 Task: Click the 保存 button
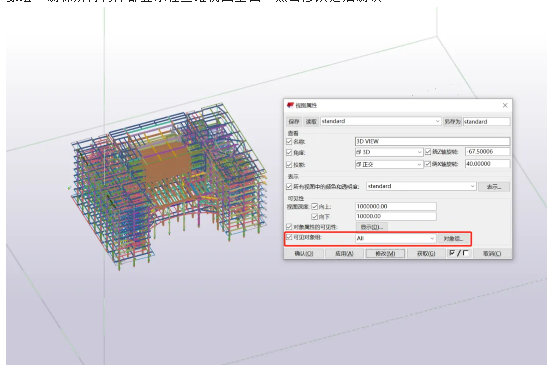294,122
